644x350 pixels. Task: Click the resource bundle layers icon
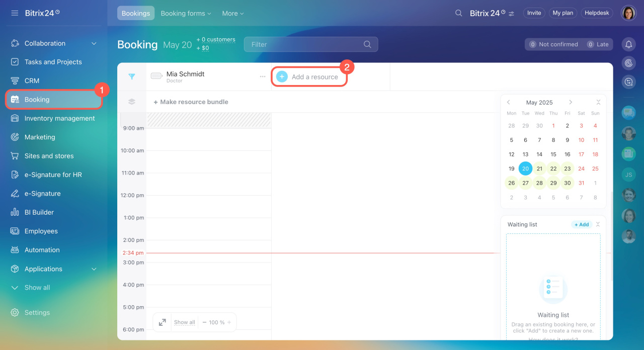[132, 102]
